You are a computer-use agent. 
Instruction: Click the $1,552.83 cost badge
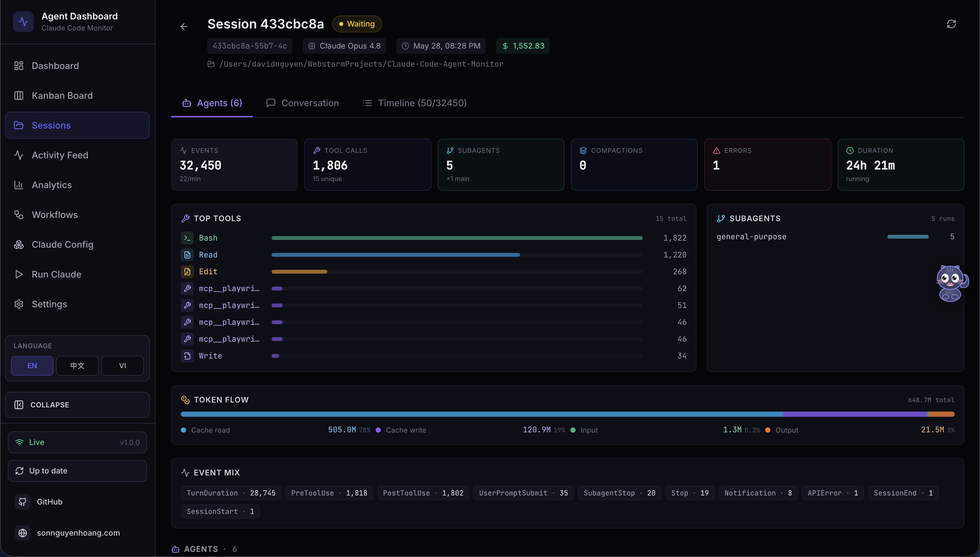tap(523, 46)
